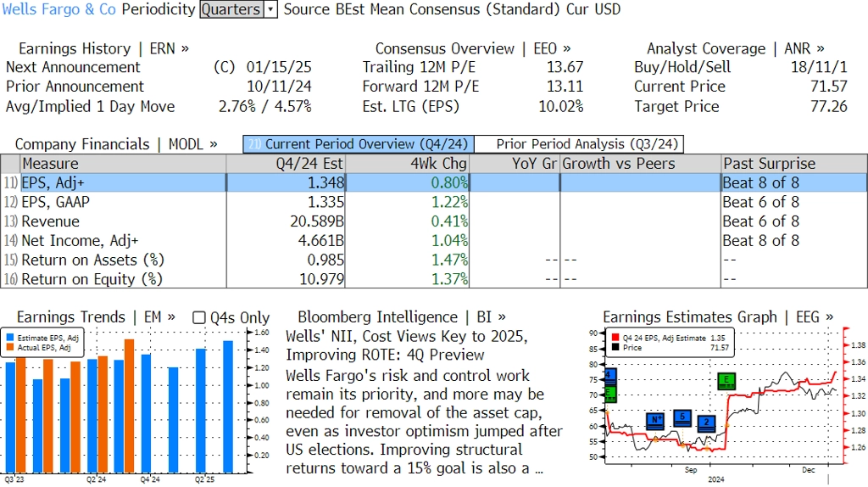Click the blue 5 marker on the estimates graph
The width and height of the screenshot is (868, 487).
click(x=682, y=417)
